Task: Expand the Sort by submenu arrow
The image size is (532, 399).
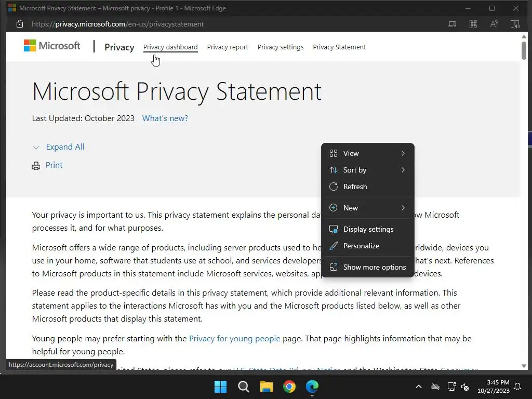Action: pyautogui.click(x=403, y=170)
